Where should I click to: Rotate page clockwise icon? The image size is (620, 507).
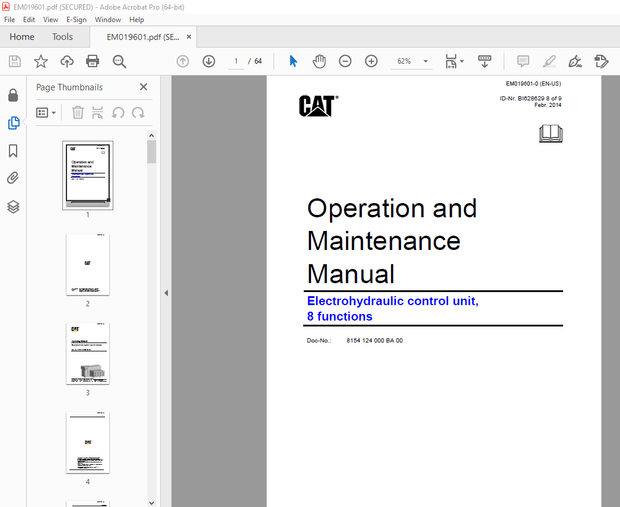pyautogui.click(x=138, y=113)
